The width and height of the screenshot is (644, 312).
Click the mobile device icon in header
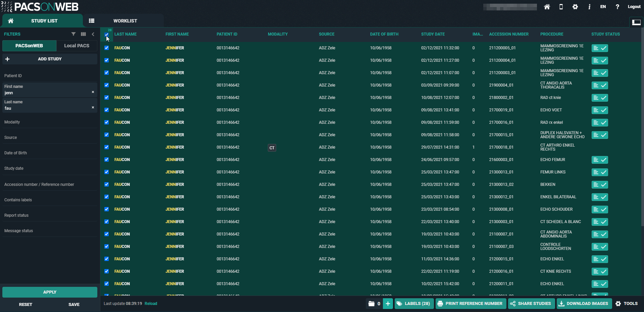[x=561, y=7]
